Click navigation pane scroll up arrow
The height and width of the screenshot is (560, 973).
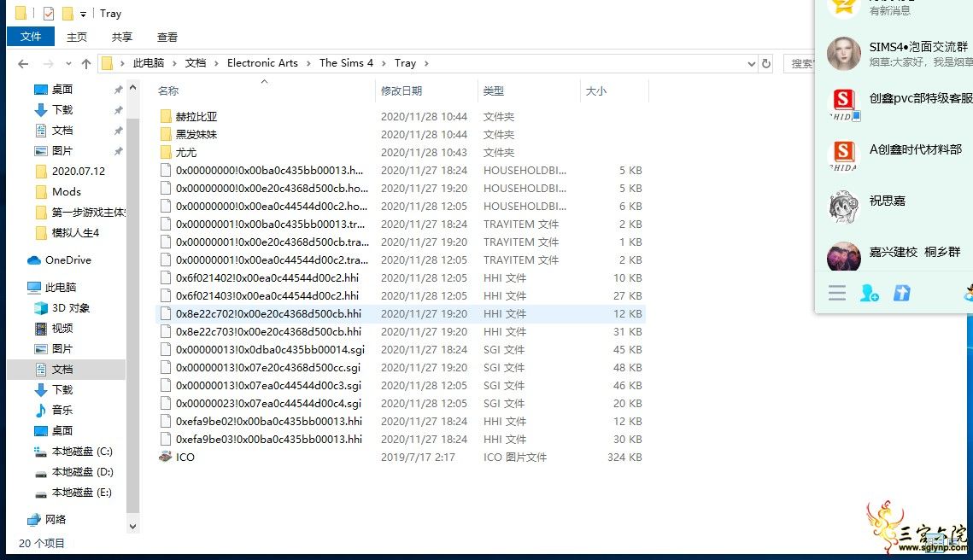(x=132, y=88)
